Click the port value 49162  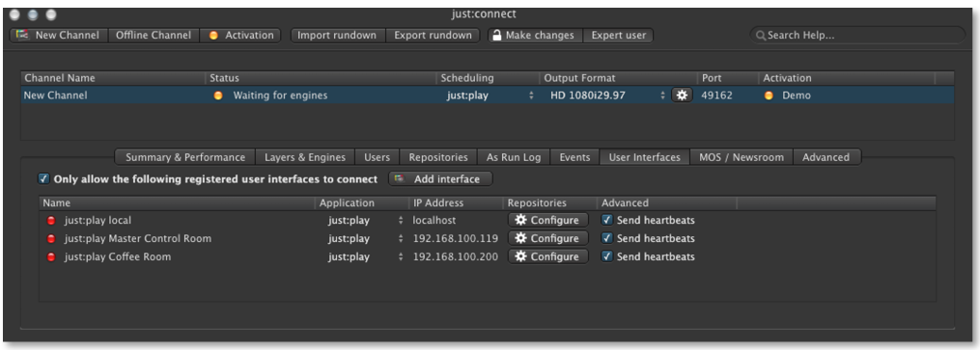tap(716, 95)
